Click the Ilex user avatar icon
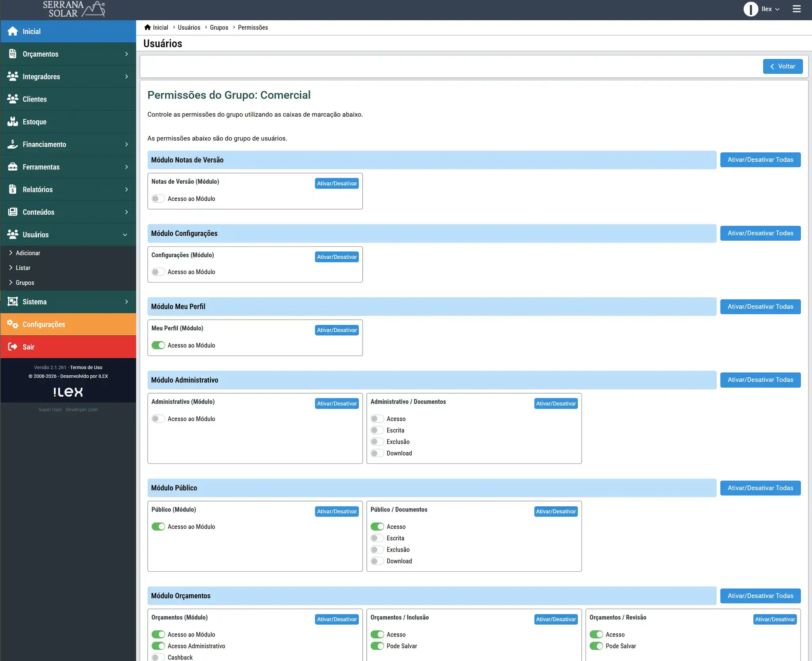812x661 pixels. click(x=751, y=9)
